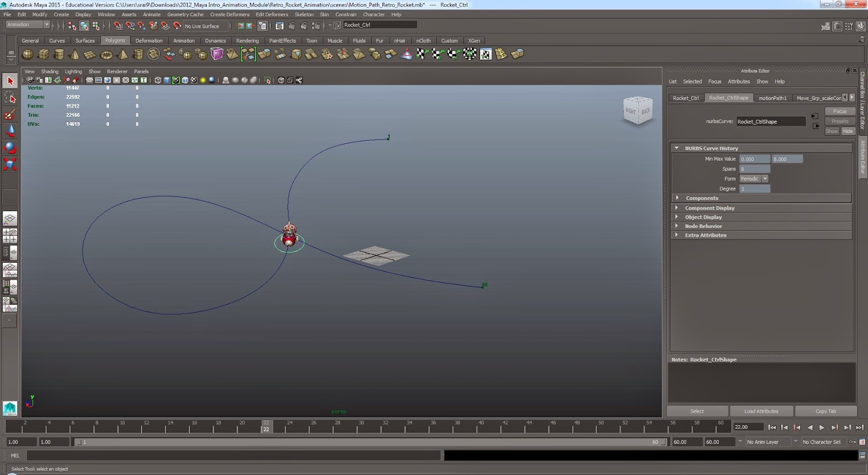The image size is (868, 475).
Task: Switch to the Rendering shelf tab
Action: [247, 41]
